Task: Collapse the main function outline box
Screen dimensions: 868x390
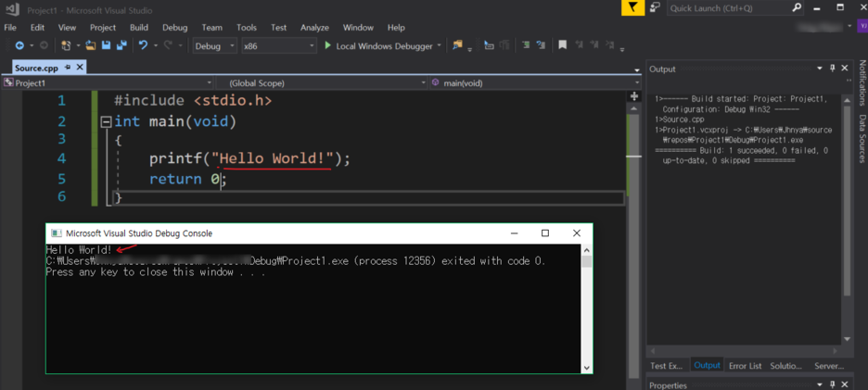Action: pos(106,121)
